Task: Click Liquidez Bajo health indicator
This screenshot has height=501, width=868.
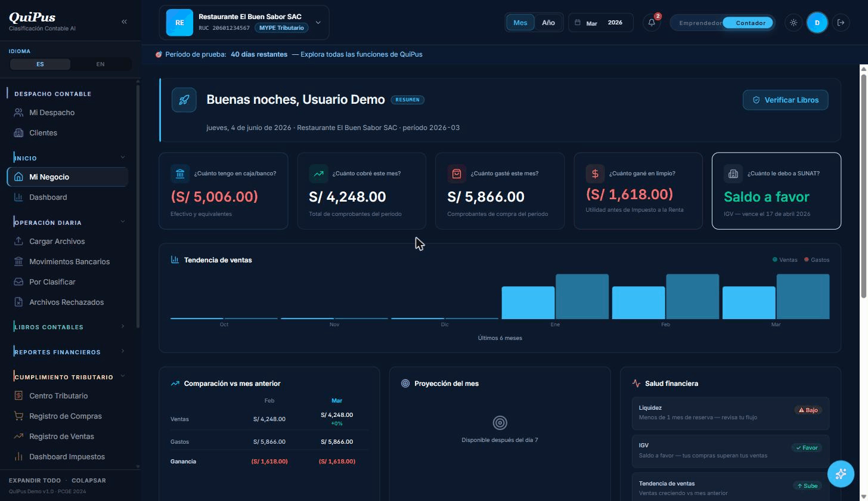Action: click(730, 413)
